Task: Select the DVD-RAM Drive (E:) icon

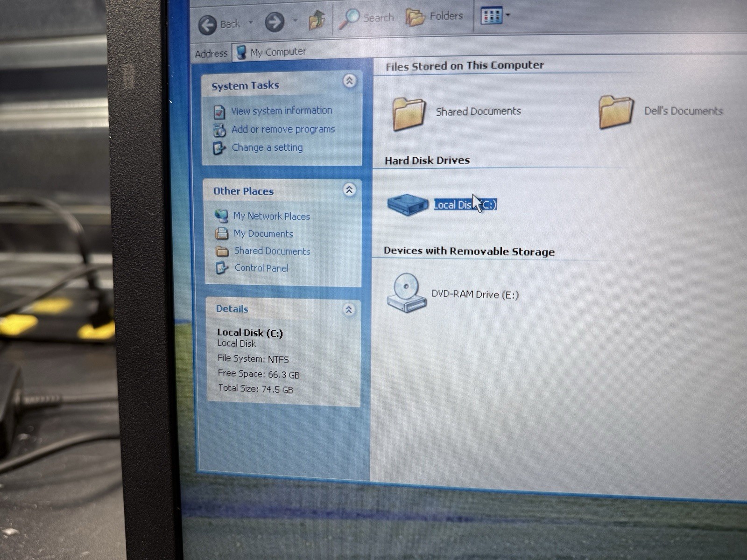Action: tap(407, 293)
